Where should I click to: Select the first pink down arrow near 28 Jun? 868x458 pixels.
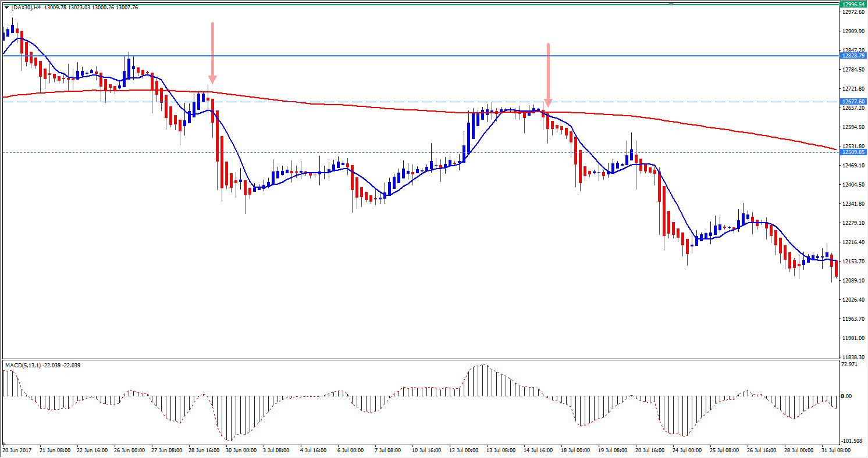click(x=213, y=52)
